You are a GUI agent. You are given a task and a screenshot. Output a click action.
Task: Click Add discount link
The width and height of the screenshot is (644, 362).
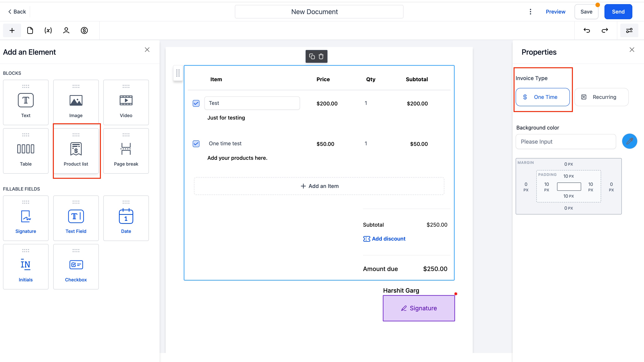(x=384, y=239)
